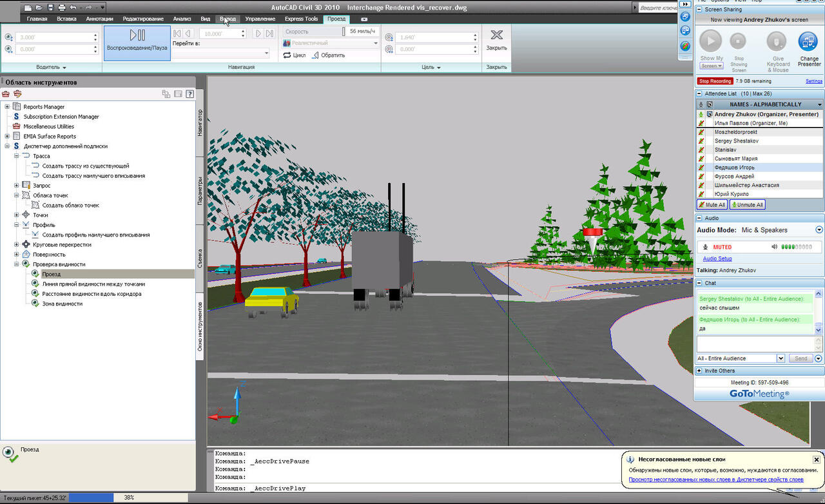This screenshot has width=825, height=504.
Task: Select Зона видимости tree item
Action: (x=63, y=304)
